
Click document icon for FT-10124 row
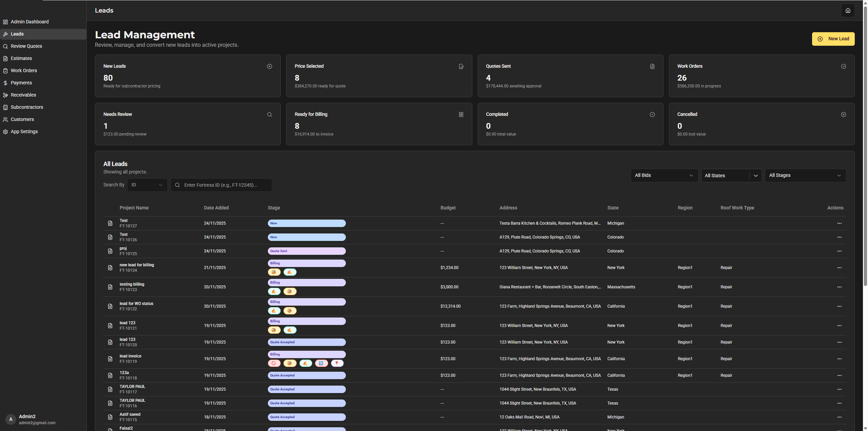pyautogui.click(x=110, y=268)
